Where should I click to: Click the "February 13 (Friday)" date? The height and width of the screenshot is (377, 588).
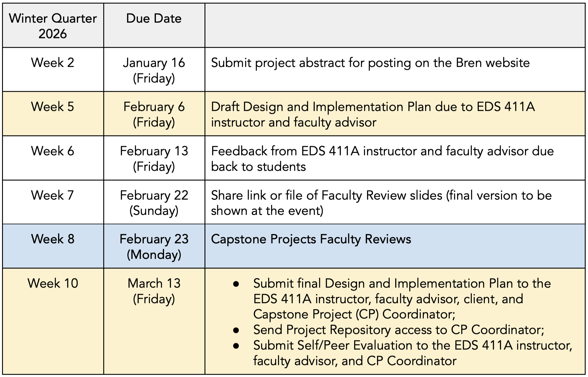pyautogui.click(x=154, y=159)
